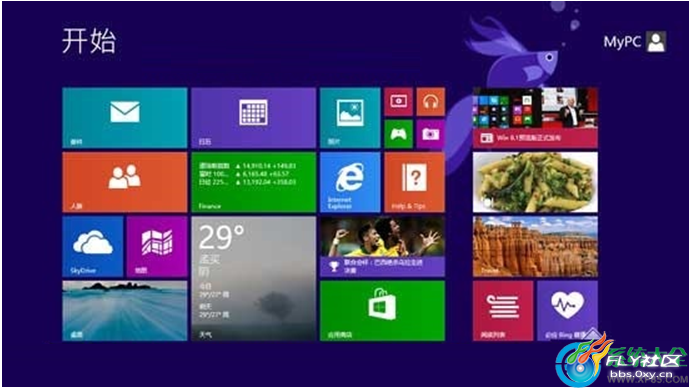
Task: Open the Mail tile with envelope icon
Action: (125, 118)
